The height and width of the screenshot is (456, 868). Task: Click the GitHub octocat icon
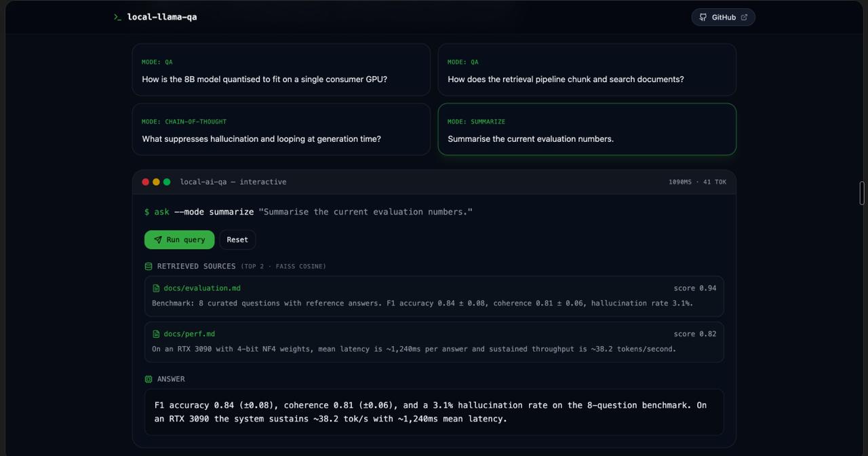pos(703,17)
